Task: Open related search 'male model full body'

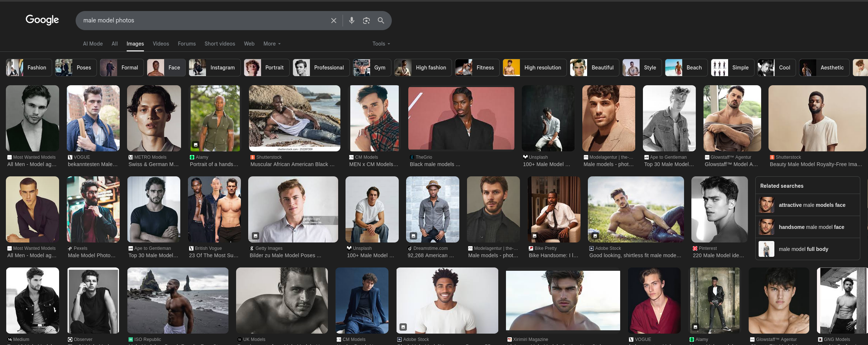Action: [803, 249]
